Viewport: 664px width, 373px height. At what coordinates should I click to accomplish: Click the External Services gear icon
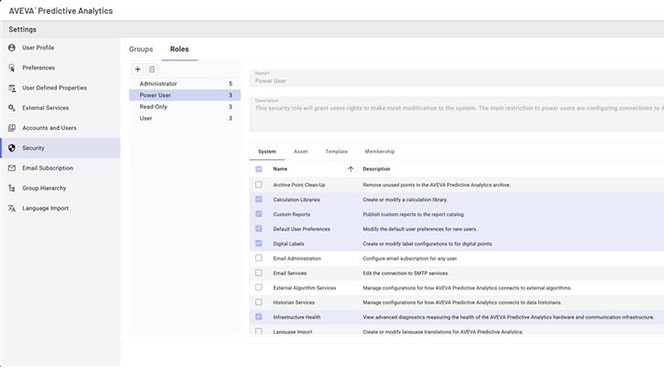(12, 108)
